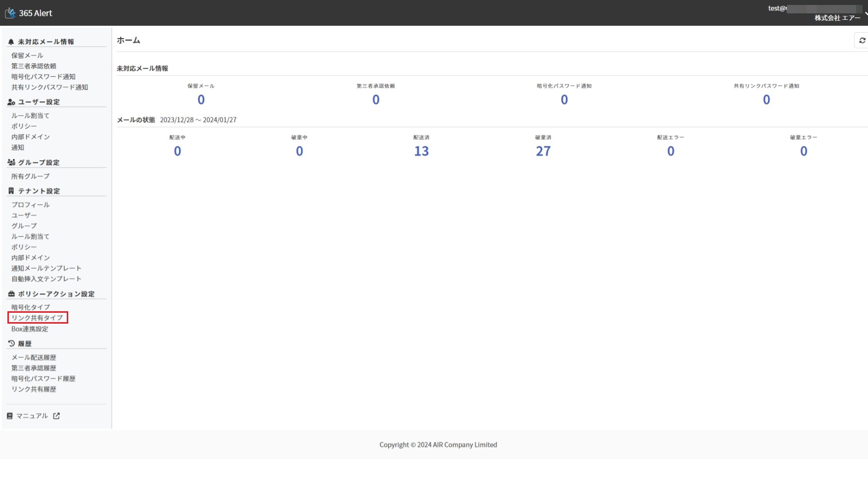Screen dimensions: 868x481
Task: Click the user icon beside ユーザー設定
Action: (x=11, y=102)
